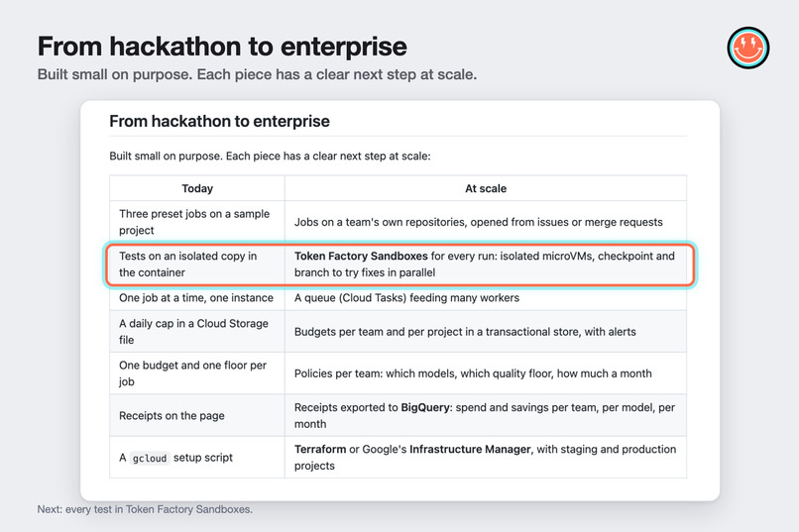Select 'Three preset jobs on a sample project' cell
Screen dimensions: 799x532
coord(197,222)
